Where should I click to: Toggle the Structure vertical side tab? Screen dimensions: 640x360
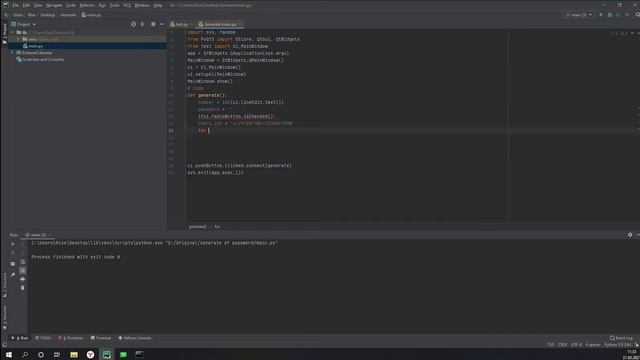coord(4,285)
